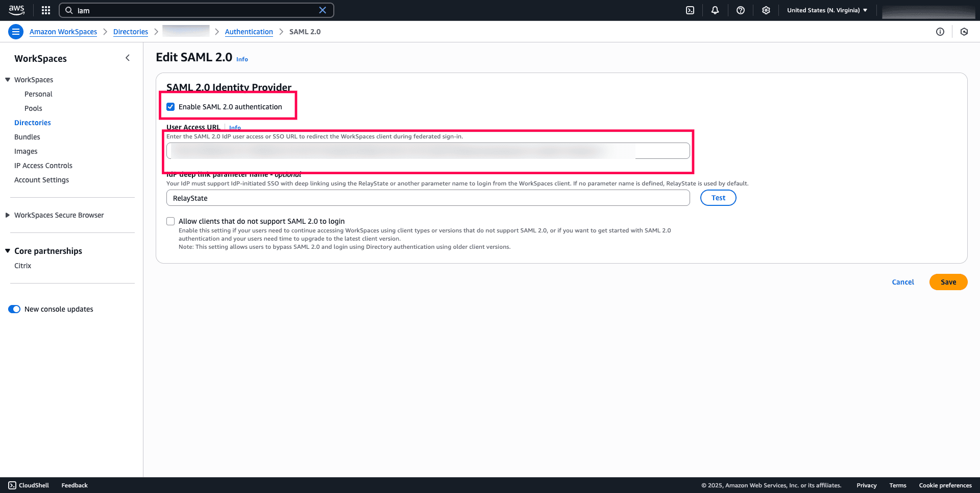Open the settings gear in top bar
Viewport: 980px width, 493px height.
(766, 10)
